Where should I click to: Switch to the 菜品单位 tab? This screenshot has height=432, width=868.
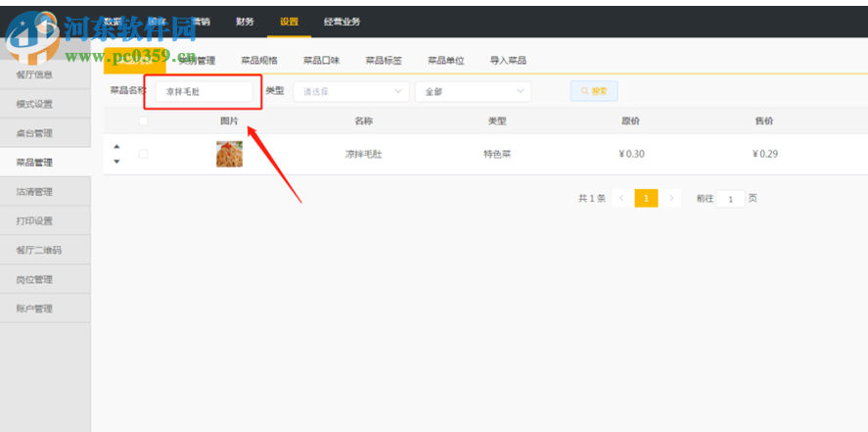(x=445, y=61)
